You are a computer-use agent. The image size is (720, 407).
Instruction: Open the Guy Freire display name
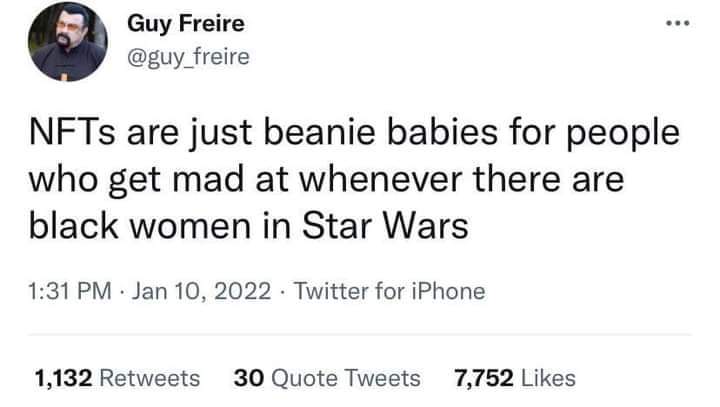tap(186, 23)
